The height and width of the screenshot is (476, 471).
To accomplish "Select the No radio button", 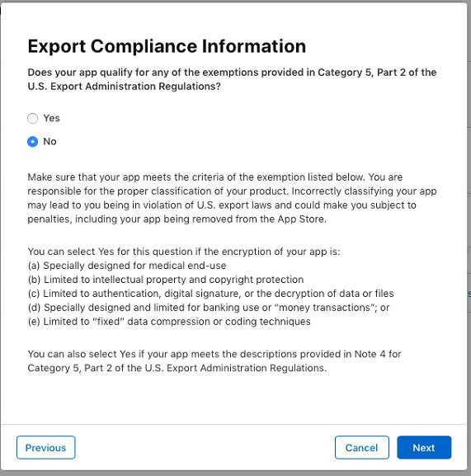I will (x=32, y=142).
